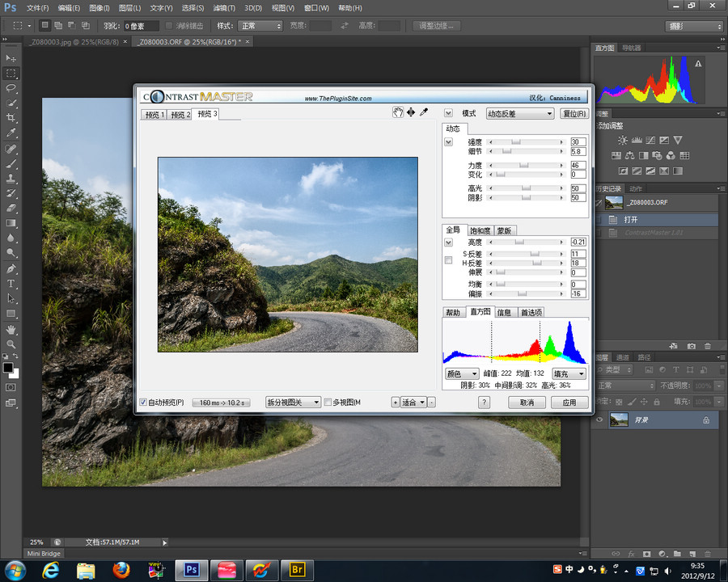Click the 应用 button
The width and height of the screenshot is (728, 582).
click(569, 403)
